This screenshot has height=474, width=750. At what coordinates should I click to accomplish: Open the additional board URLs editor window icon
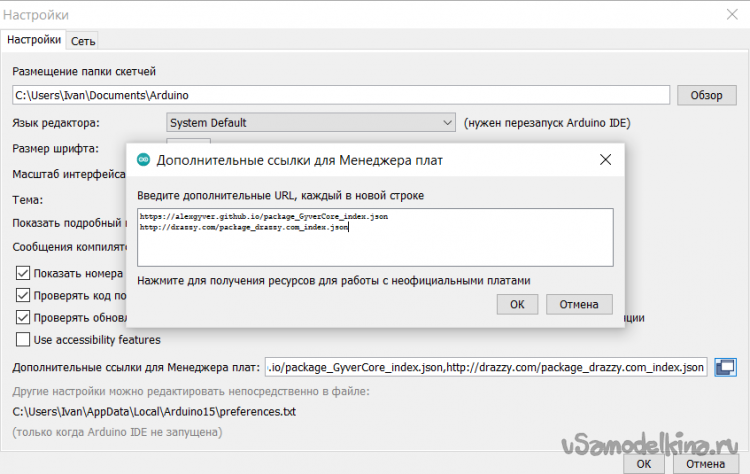click(726, 368)
